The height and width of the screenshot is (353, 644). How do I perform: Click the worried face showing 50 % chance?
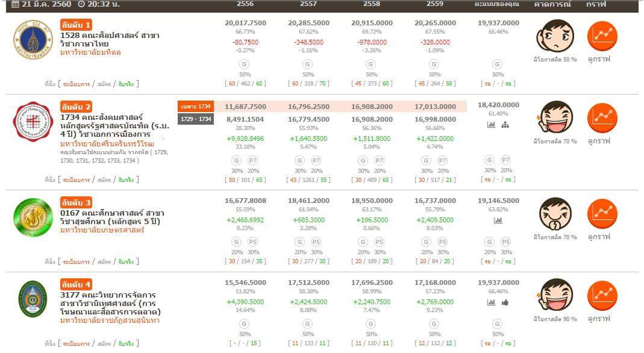pyautogui.click(x=555, y=36)
